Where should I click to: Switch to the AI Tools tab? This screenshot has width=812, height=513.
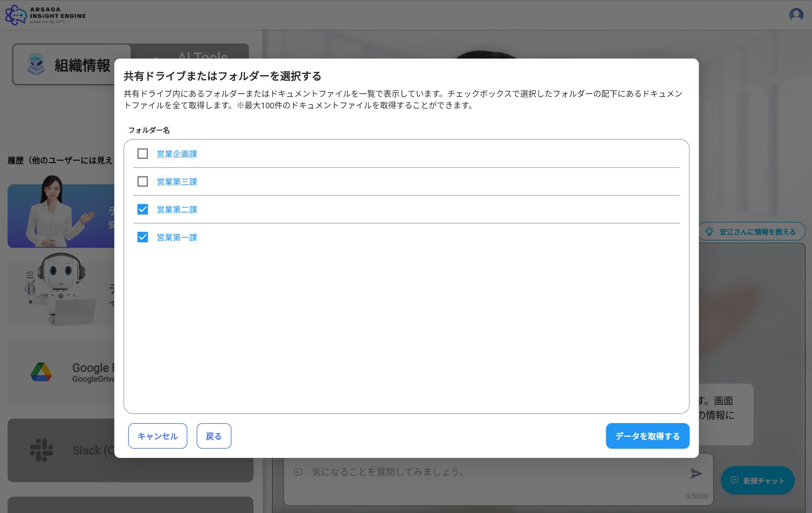[203, 52]
